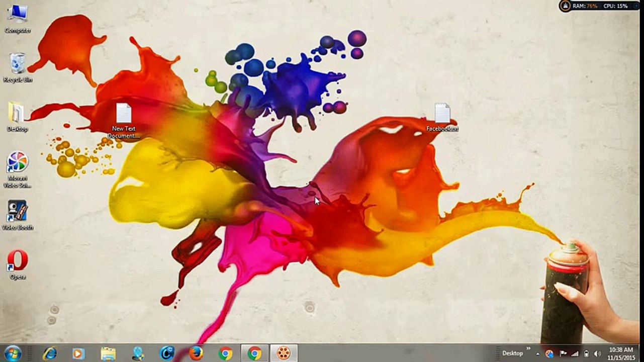Switch to the active Chrome window
This screenshot has height=362, width=644.
click(254, 353)
